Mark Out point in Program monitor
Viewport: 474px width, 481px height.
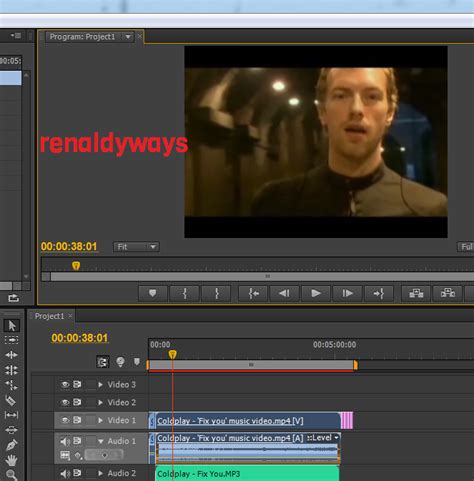[x=216, y=293]
